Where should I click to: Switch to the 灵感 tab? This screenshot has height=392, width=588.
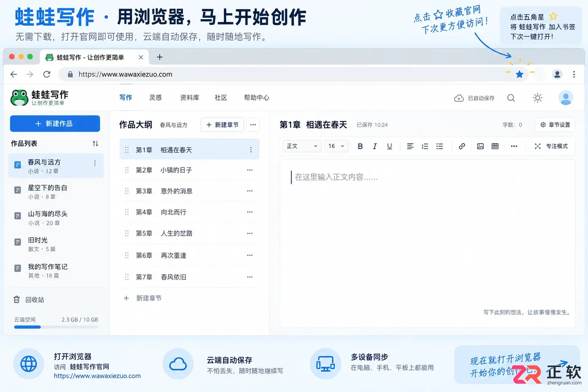click(x=156, y=98)
